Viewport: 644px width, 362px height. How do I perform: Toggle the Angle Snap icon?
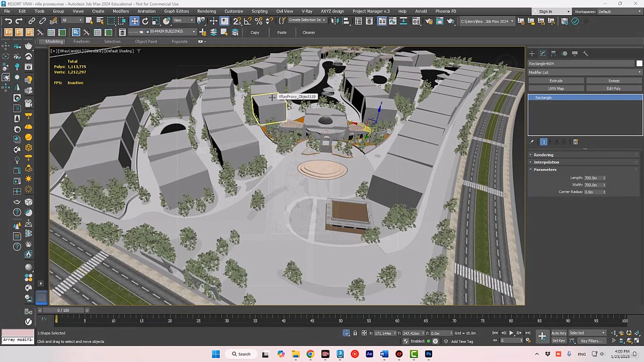(248, 21)
